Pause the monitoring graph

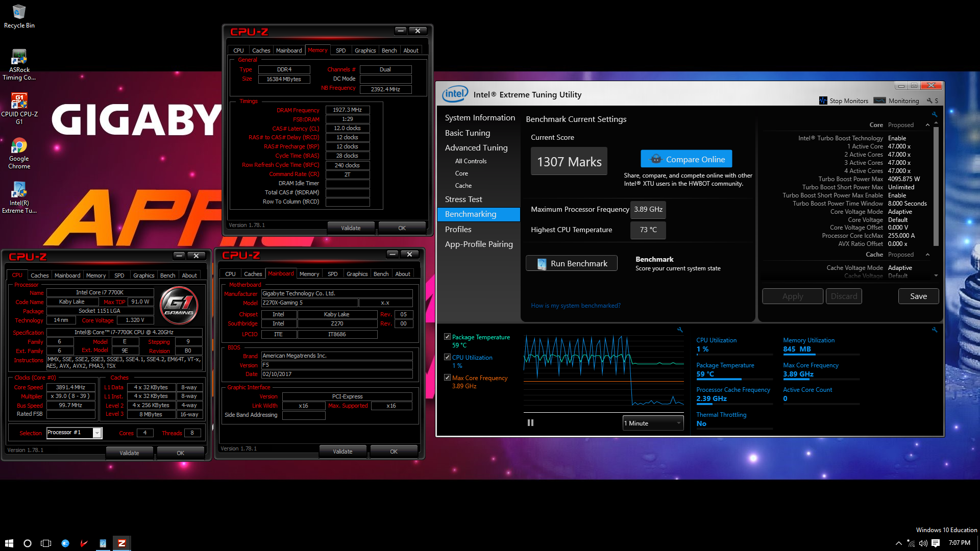[x=530, y=422]
